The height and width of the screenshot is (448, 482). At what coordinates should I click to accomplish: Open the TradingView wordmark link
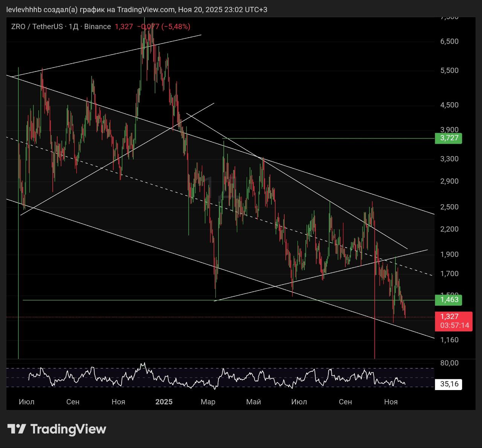(x=68, y=429)
